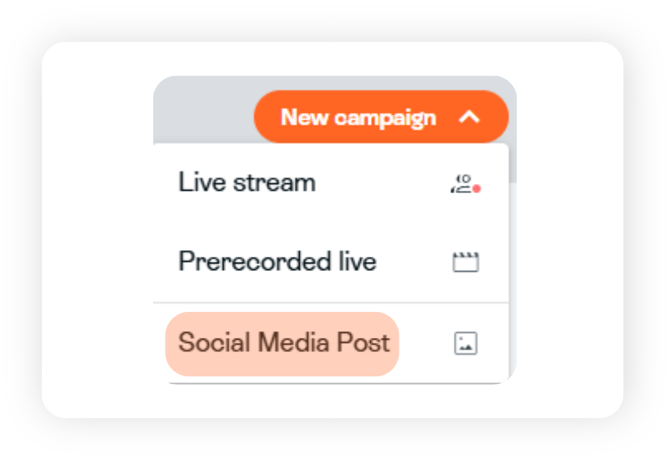Click the empty space in the Live stream row
Viewport: 670px width, 460px height.
[380, 183]
